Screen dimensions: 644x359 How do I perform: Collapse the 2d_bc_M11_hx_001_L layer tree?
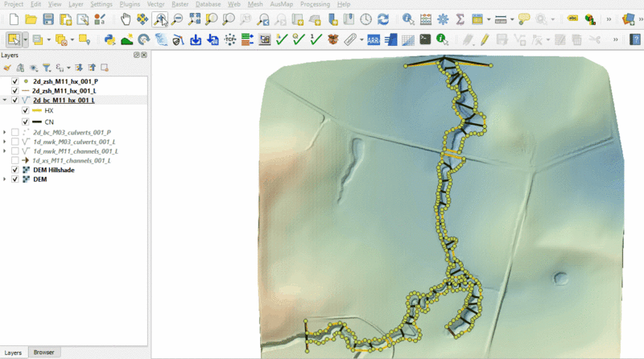point(6,101)
